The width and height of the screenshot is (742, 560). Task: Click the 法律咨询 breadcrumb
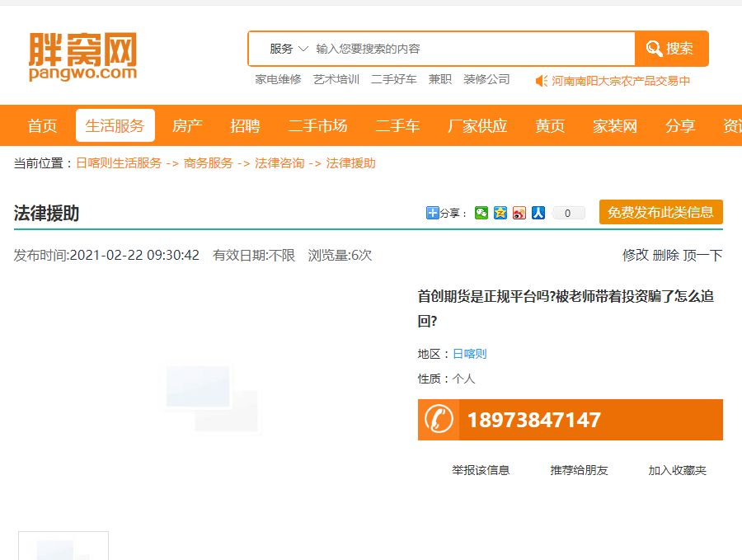pyautogui.click(x=279, y=163)
